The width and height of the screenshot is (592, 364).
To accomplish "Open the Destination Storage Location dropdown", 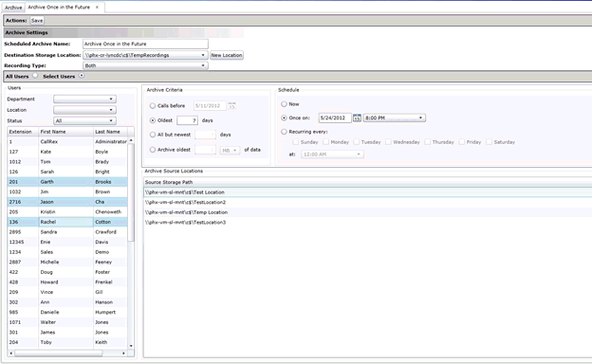I will (x=145, y=55).
